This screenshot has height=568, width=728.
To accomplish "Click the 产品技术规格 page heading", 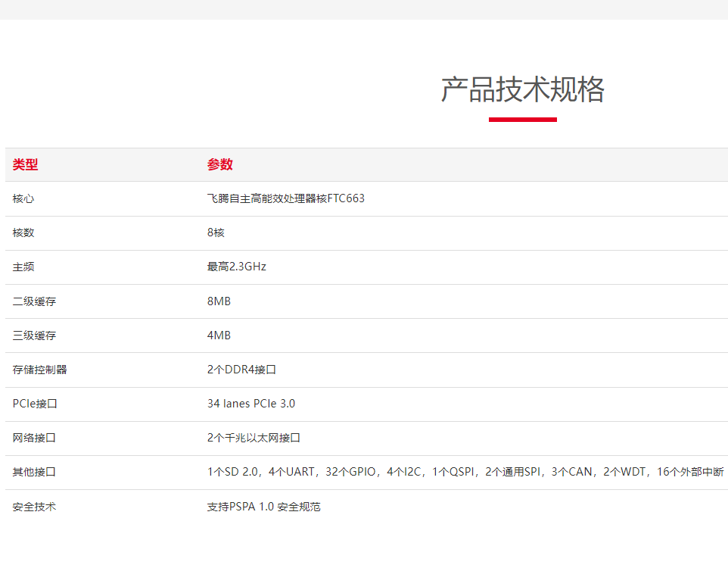I will click(522, 89).
